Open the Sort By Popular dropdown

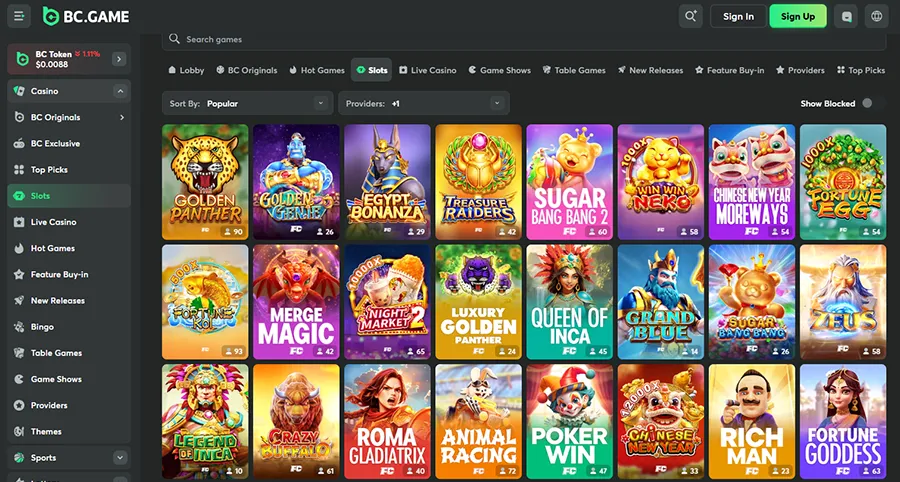pyautogui.click(x=247, y=103)
